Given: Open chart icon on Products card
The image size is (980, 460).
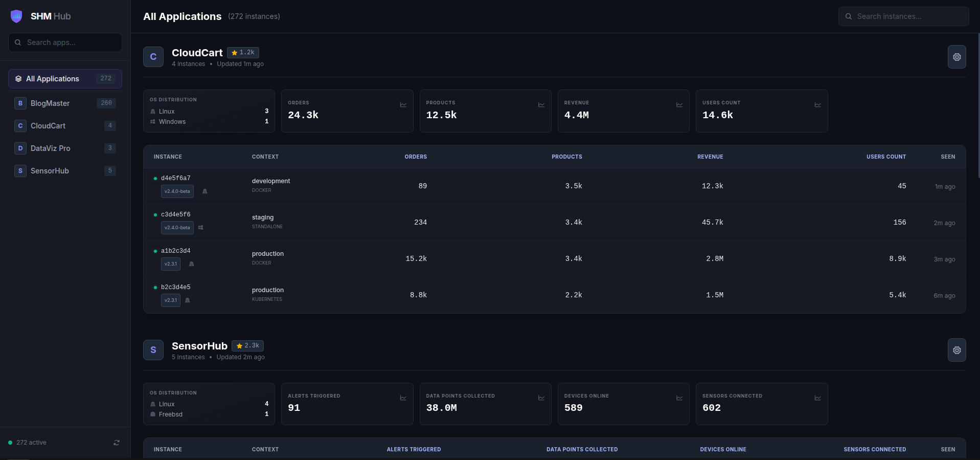Looking at the screenshot, I should pyautogui.click(x=541, y=105).
